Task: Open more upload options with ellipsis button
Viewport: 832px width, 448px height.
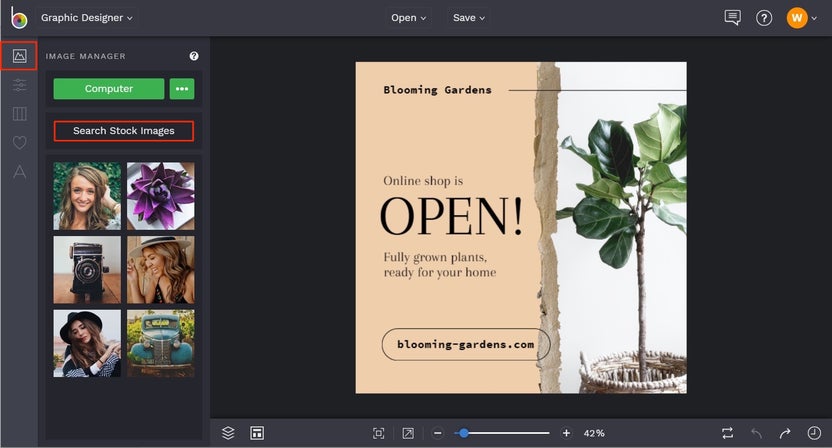Action: (x=182, y=89)
